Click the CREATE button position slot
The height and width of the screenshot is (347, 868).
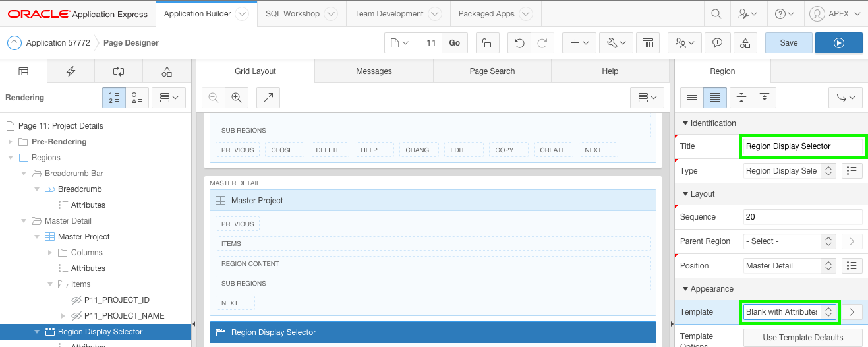(552, 150)
